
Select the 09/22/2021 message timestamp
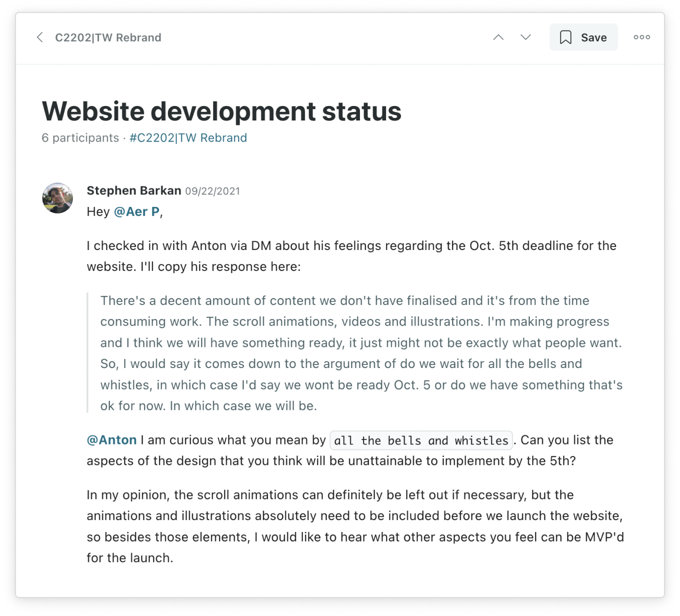tap(212, 191)
